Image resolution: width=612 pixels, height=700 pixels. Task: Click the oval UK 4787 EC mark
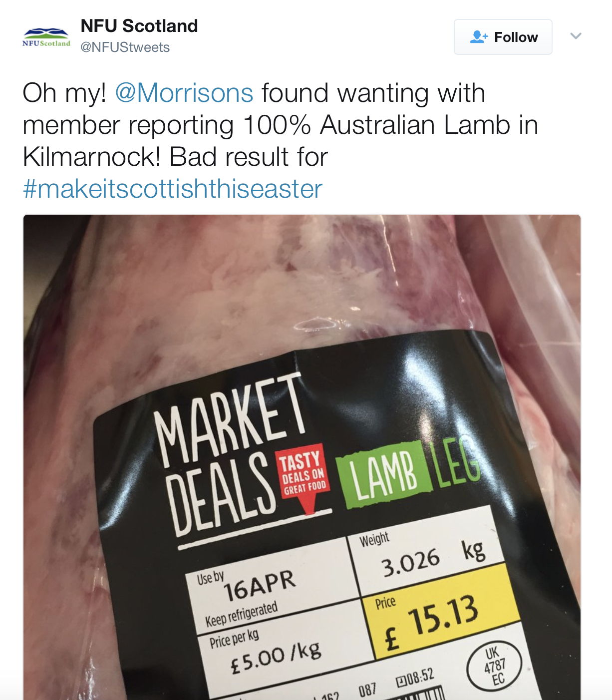pos(494,666)
